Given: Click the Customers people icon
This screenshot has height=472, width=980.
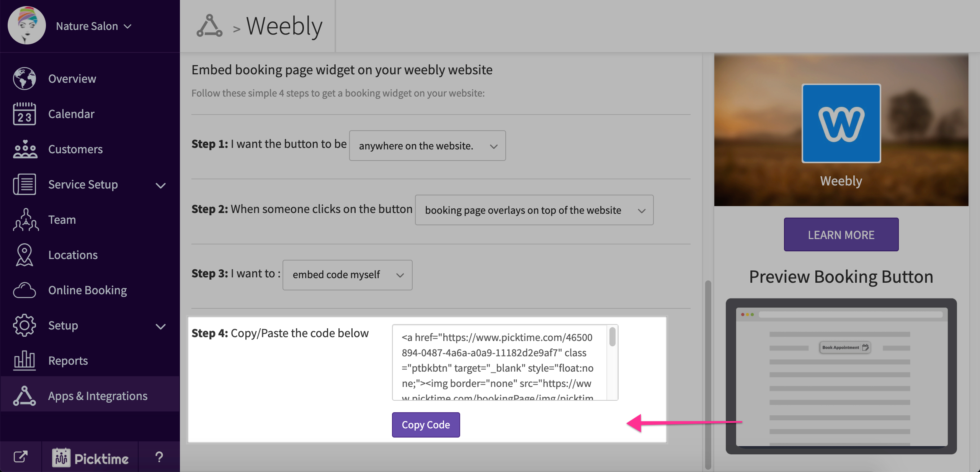Looking at the screenshot, I should point(24,149).
